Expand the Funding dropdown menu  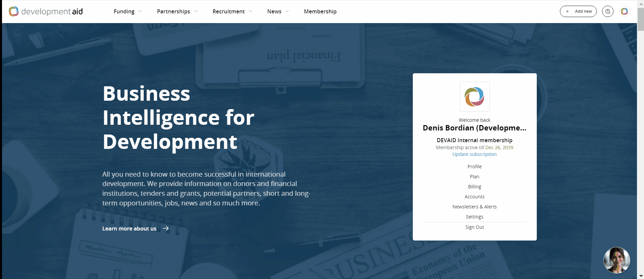click(128, 11)
